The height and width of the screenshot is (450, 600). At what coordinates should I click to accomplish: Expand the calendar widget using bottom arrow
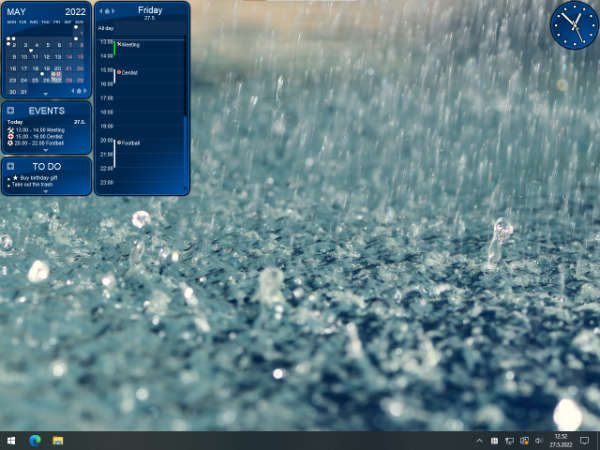pos(46,94)
